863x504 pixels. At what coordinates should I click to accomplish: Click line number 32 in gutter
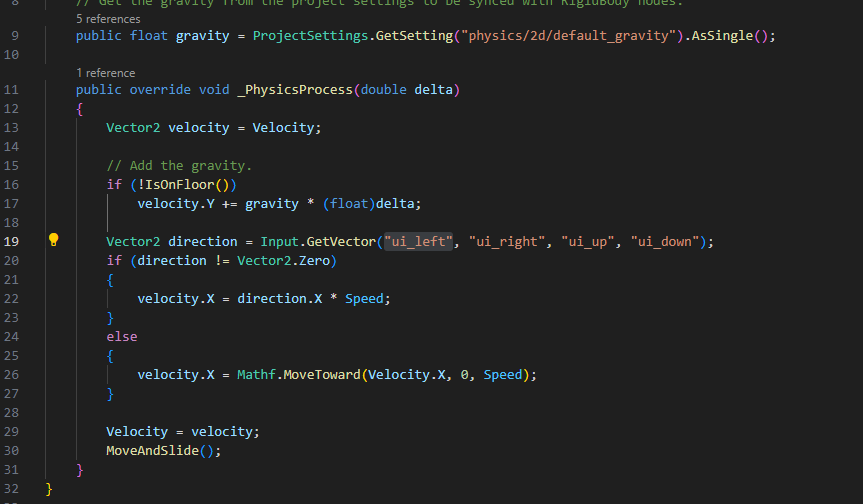11,489
